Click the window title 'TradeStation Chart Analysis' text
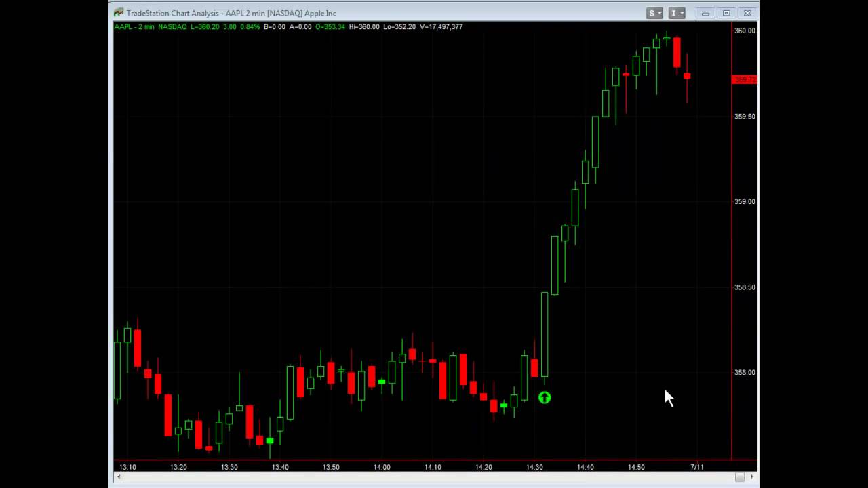 tap(173, 13)
